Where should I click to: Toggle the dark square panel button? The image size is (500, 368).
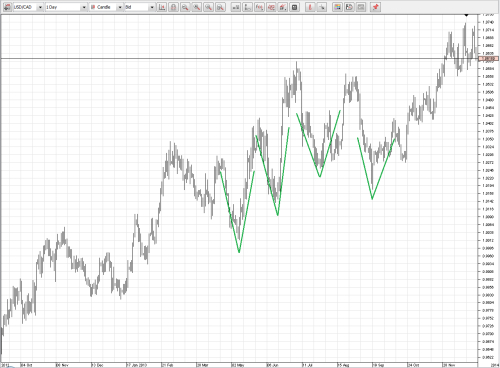click(294, 7)
